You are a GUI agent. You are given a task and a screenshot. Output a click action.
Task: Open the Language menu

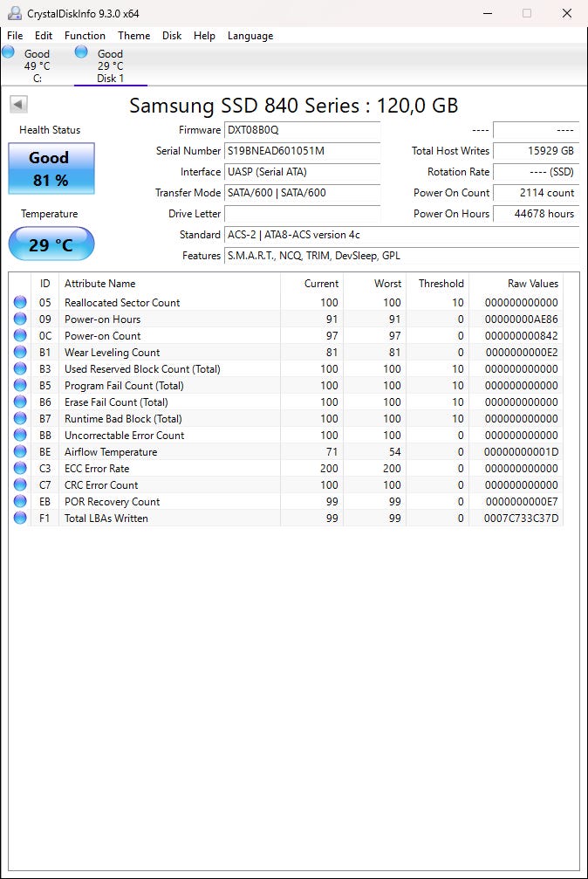(x=250, y=35)
